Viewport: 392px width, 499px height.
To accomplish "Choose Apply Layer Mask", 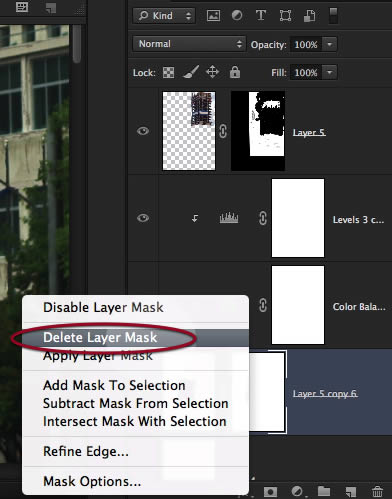I will click(135, 356).
